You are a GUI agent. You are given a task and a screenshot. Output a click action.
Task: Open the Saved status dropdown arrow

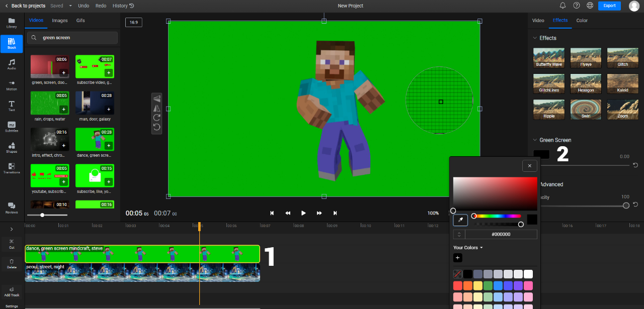click(x=70, y=6)
